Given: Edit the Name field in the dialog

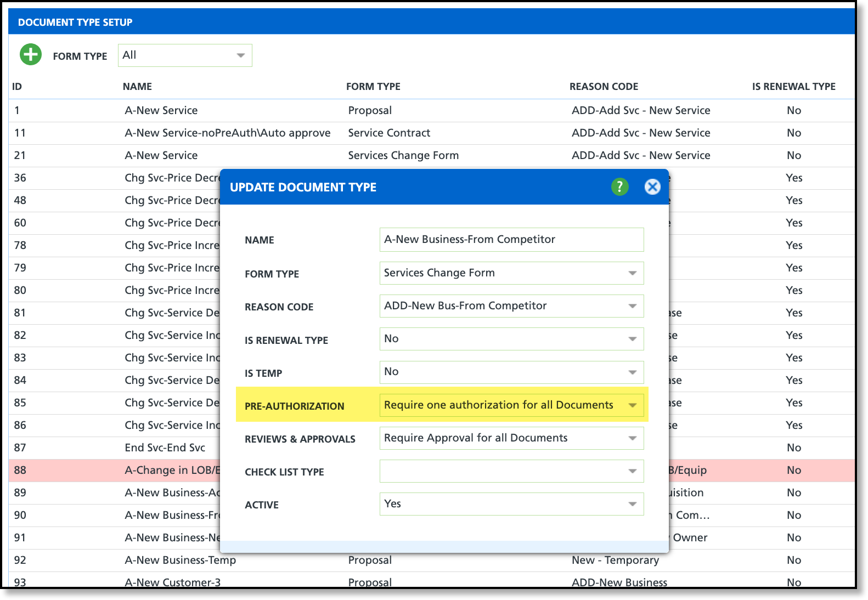Looking at the screenshot, I should tap(511, 240).
